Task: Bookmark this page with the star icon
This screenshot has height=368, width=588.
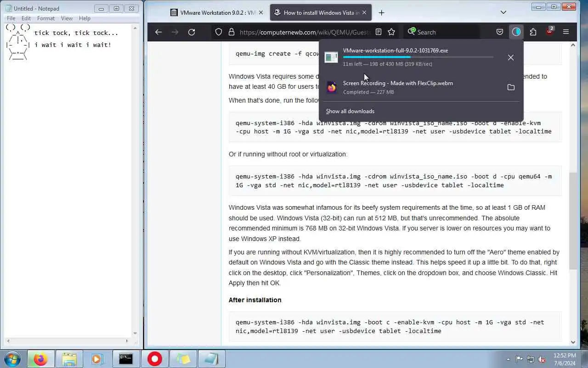Action: (x=391, y=32)
